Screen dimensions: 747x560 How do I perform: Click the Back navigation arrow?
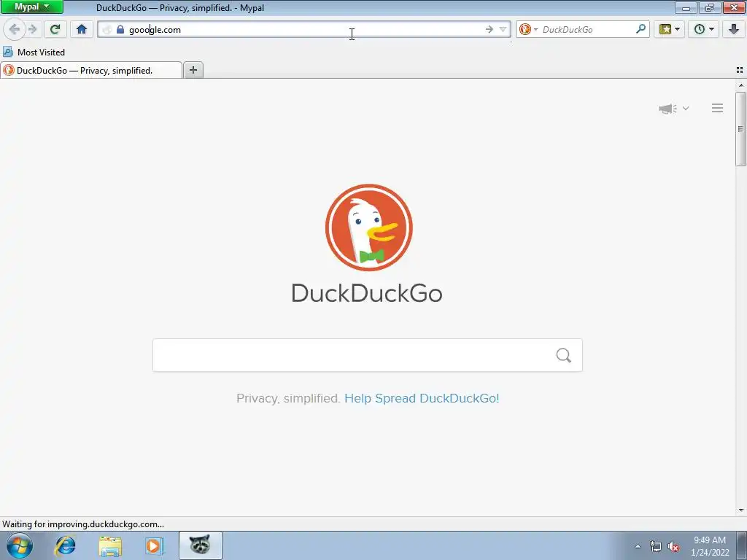click(15, 29)
